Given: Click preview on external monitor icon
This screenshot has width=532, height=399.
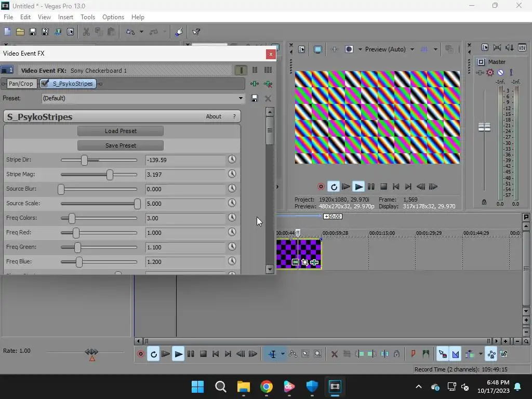Looking at the screenshot, I should coord(318,49).
